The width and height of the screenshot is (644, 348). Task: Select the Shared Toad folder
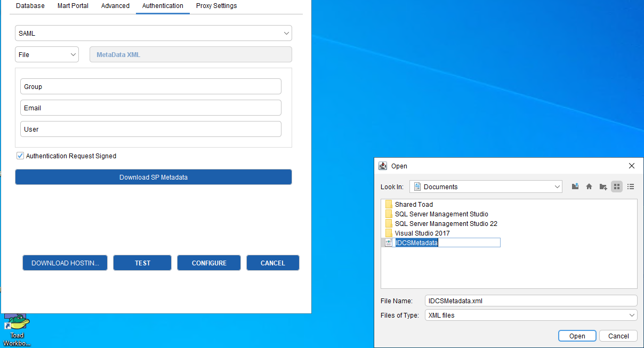[x=413, y=205]
